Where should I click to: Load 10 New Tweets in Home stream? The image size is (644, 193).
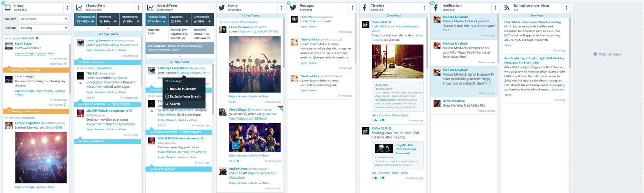(x=250, y=15)
